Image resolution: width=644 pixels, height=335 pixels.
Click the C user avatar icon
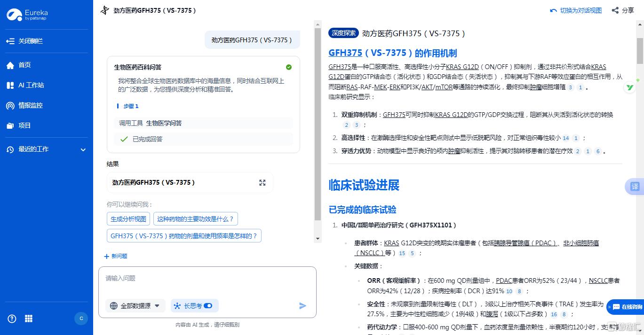pyautogui.click(x=81, y=319)
